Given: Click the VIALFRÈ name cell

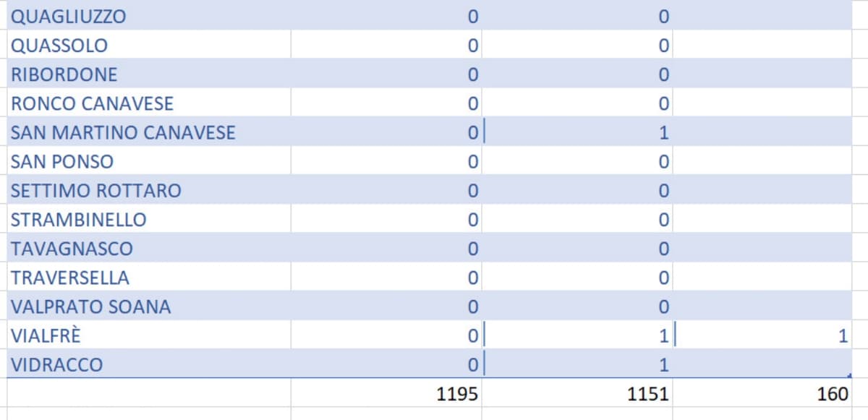Looking at the screenshot, I should [148, 335].
